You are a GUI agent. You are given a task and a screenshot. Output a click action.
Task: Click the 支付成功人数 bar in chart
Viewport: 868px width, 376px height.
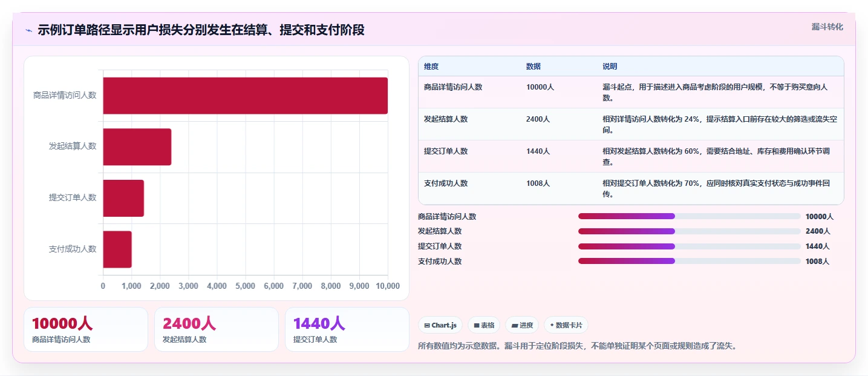117,249
